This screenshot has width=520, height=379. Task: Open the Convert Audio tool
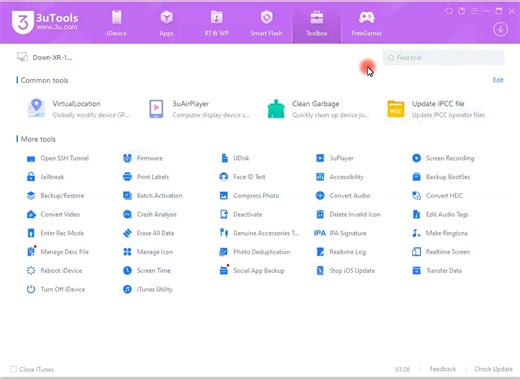pos(343,196)
